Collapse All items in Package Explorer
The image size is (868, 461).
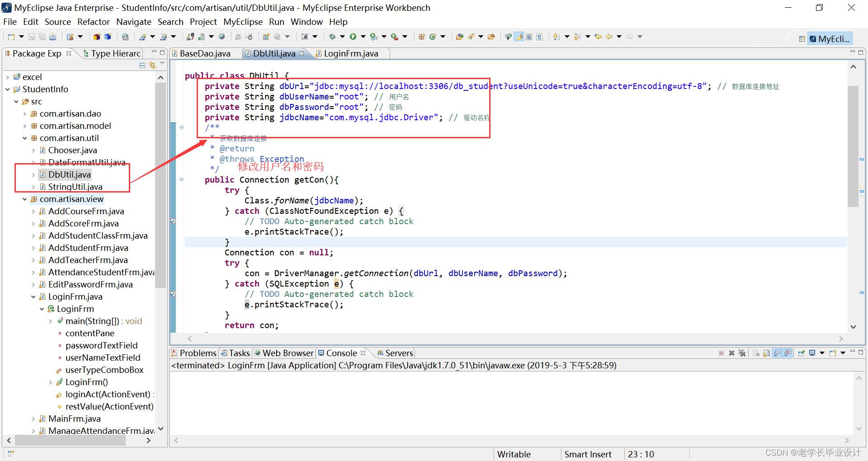(142, 65)
